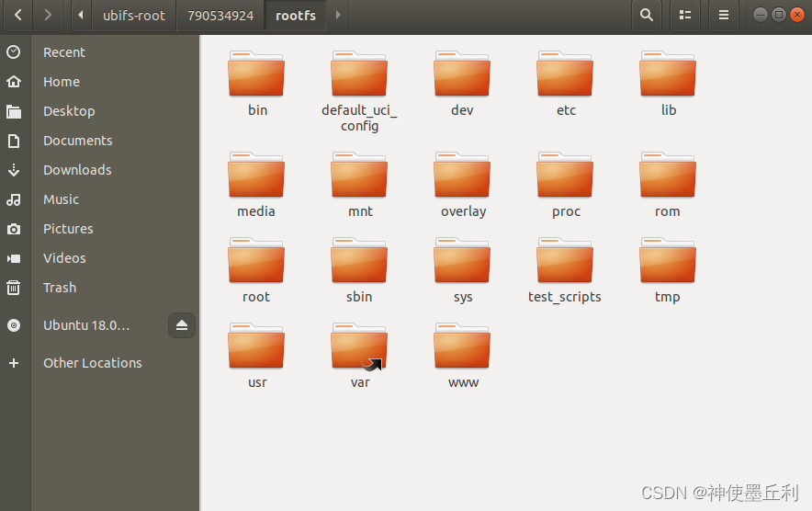Select the dev folder
Image resolution: width=812 pixels, height=511 pixels.
[462, 83]
